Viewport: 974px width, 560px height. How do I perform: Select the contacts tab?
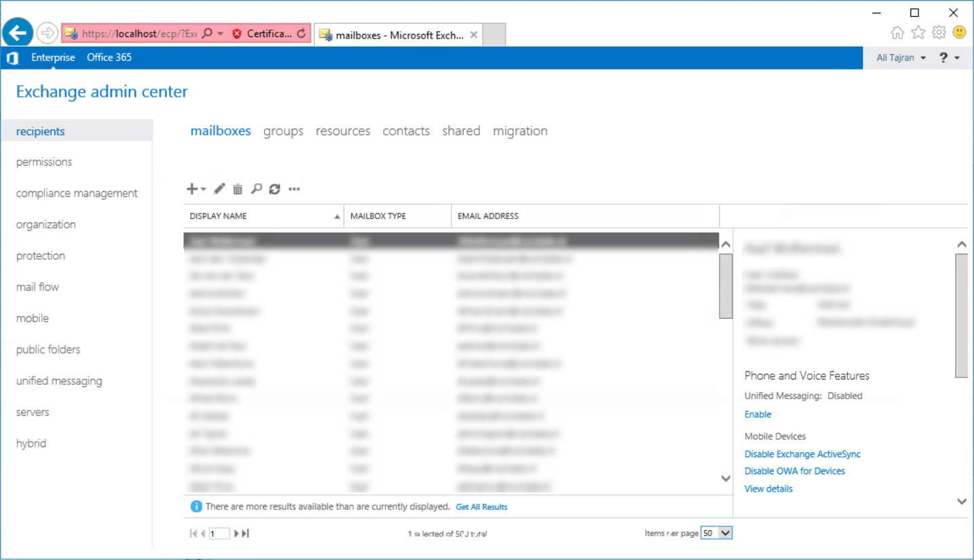click(x=406, y=131)
